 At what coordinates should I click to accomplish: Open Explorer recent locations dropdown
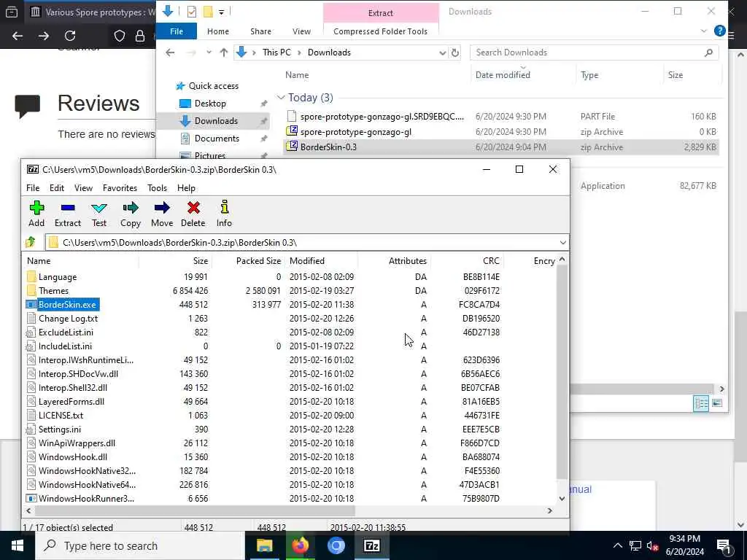(209, 52)
